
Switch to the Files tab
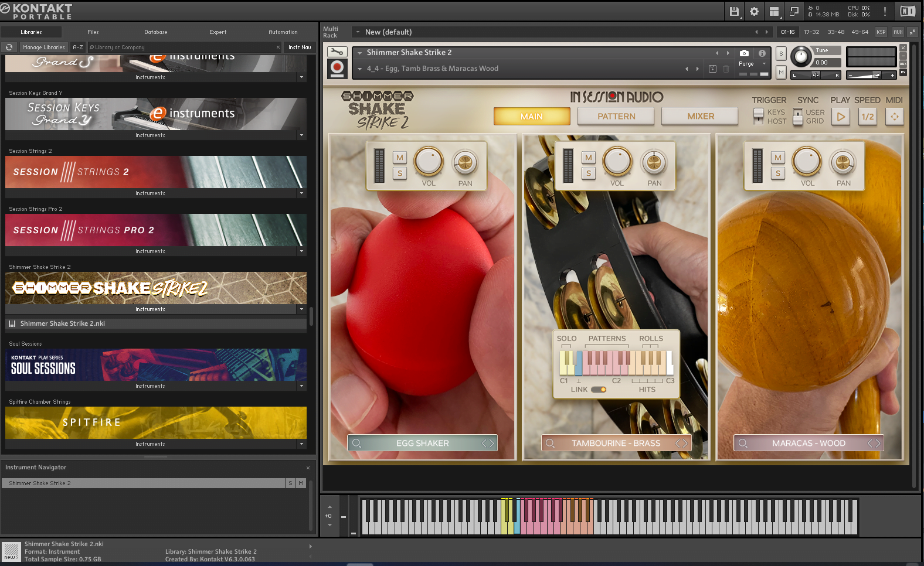93,32
